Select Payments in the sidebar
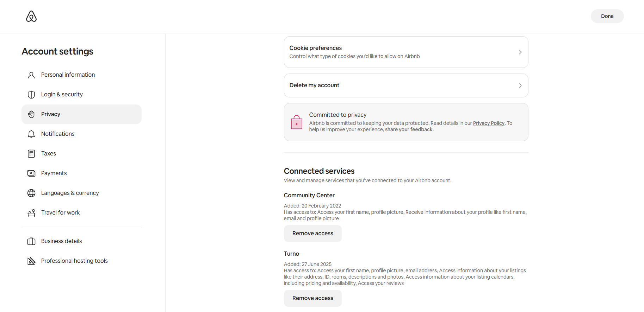 coord(54,173)
